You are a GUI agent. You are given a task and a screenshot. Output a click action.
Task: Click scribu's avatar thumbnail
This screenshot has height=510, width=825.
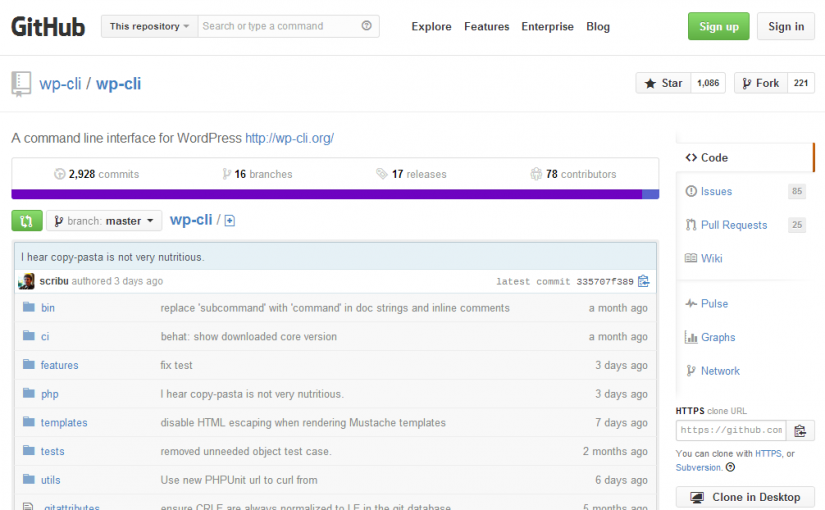click(x=26, y=281)
